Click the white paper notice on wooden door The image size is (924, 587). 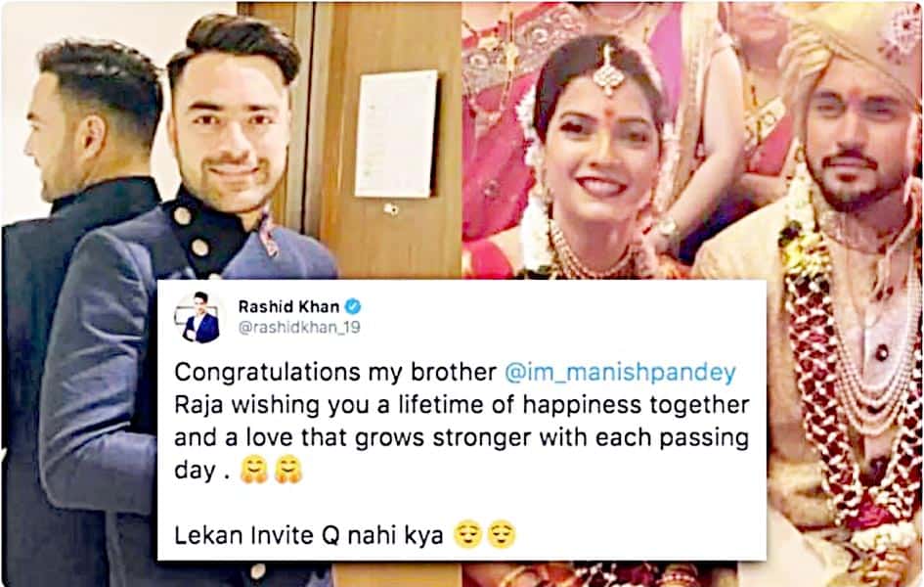pyautogui.click(x=397, y=134)
